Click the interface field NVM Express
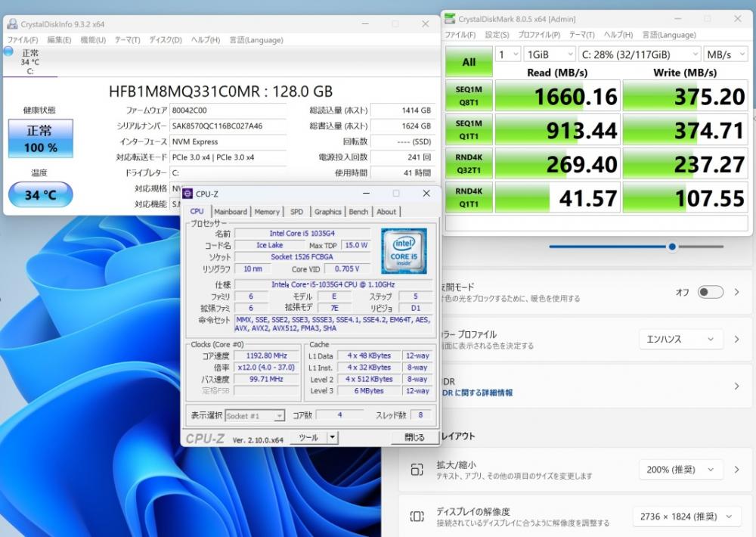The image size is (756, 537). (228, 142)
